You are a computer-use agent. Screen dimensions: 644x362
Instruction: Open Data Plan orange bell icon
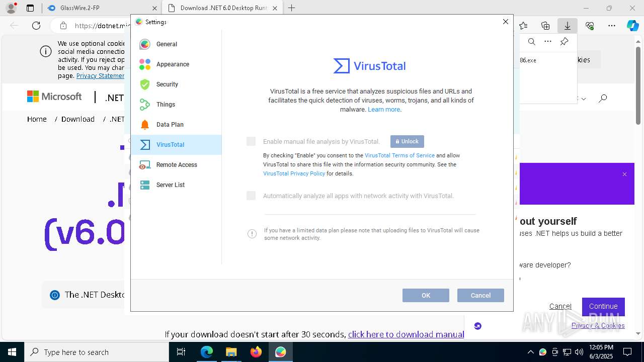point(145,125)
